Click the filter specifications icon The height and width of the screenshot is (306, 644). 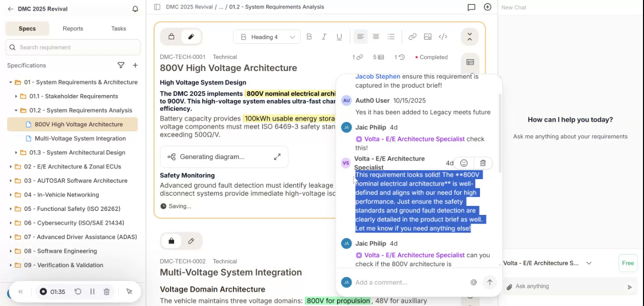point(121,65)
